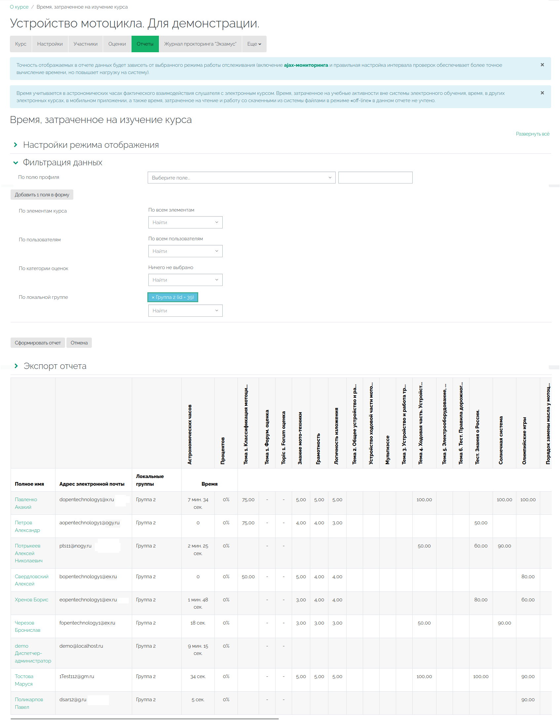Remove the Группа 2 filter tag
This screenshot has width=560, height=728.
coord(153,297)
